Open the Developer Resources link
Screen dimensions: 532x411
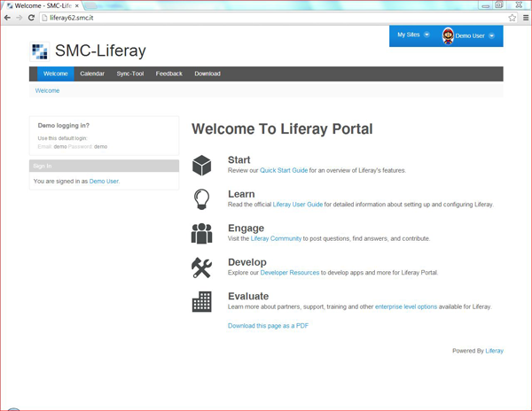[290, 273]
